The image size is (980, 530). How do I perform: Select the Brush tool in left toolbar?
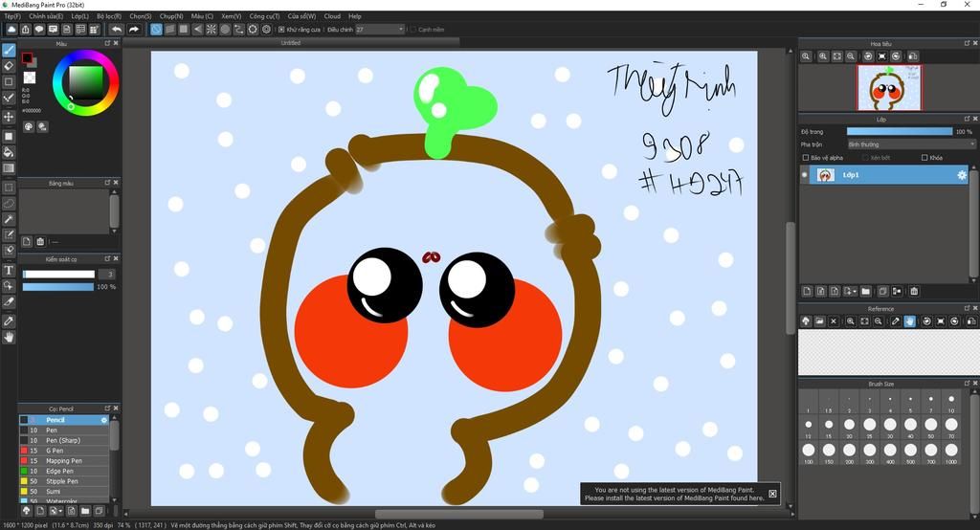pyautogui.click(x=9, y=50)
